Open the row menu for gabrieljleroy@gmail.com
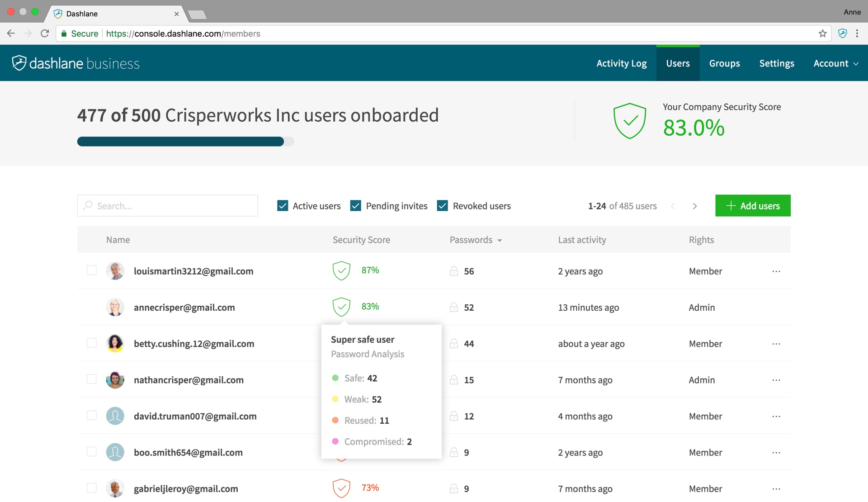Image resolution: width=868 pixels, height=502 pixels. coord(776,489)
